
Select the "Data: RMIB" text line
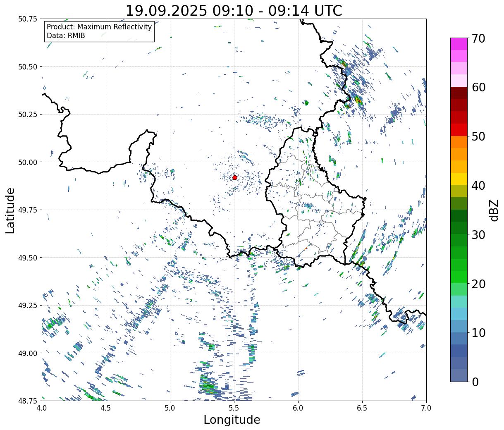(66, 36)
